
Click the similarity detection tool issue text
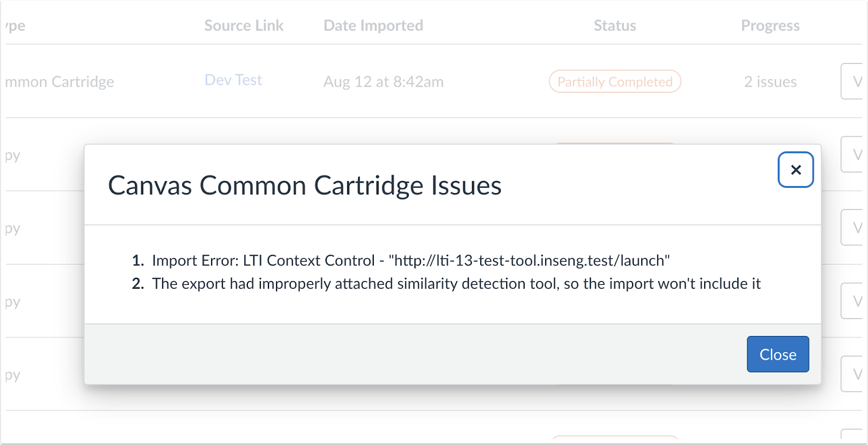click(457, 283)
